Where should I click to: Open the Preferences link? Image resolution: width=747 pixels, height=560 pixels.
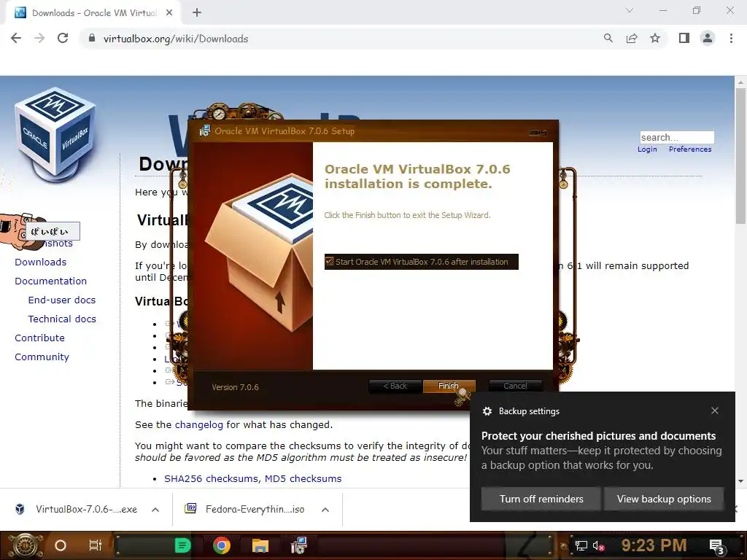coord(690,149)
